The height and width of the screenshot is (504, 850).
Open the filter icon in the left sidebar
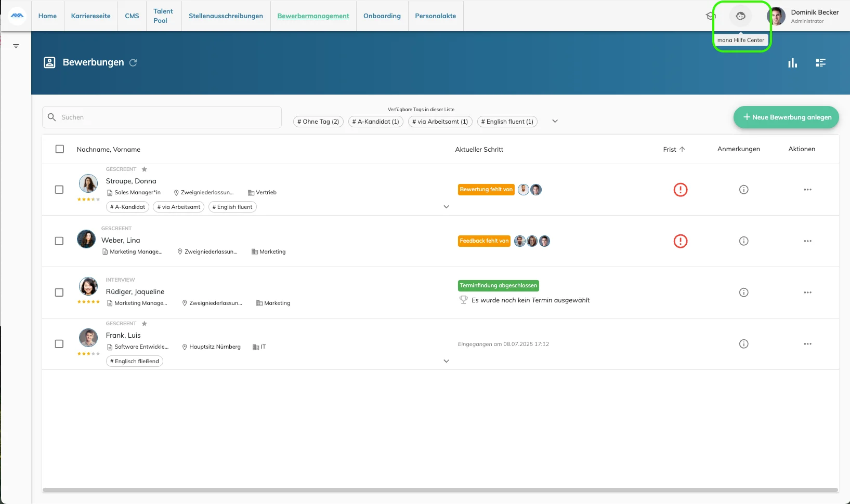(x=16, y=46)
